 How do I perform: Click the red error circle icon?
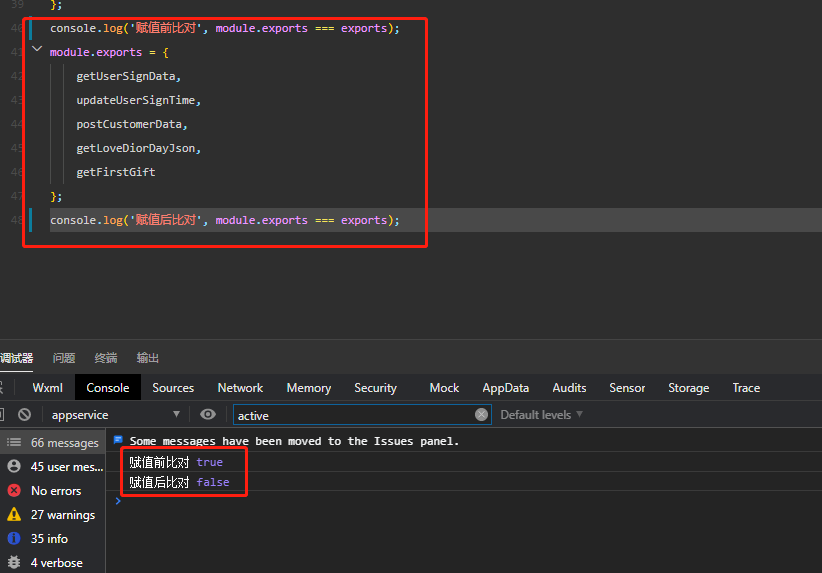coord(14,491)
